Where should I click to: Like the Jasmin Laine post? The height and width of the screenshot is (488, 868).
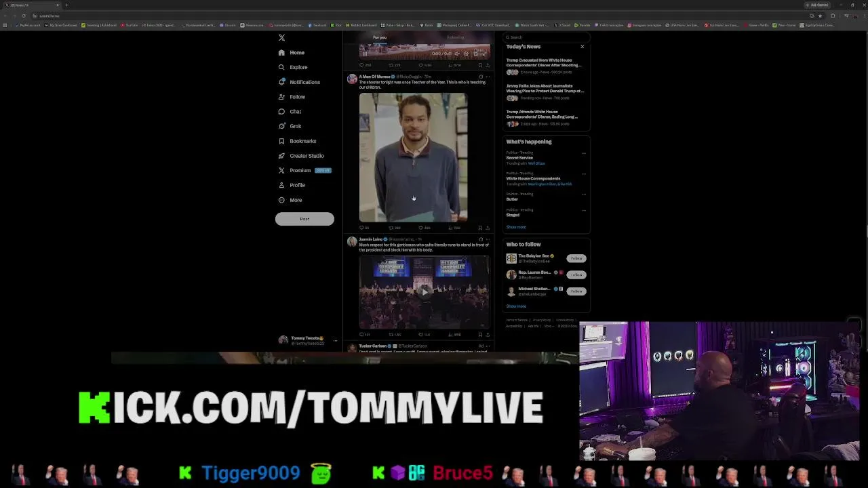pyautogui.click(x=425, y=334)
